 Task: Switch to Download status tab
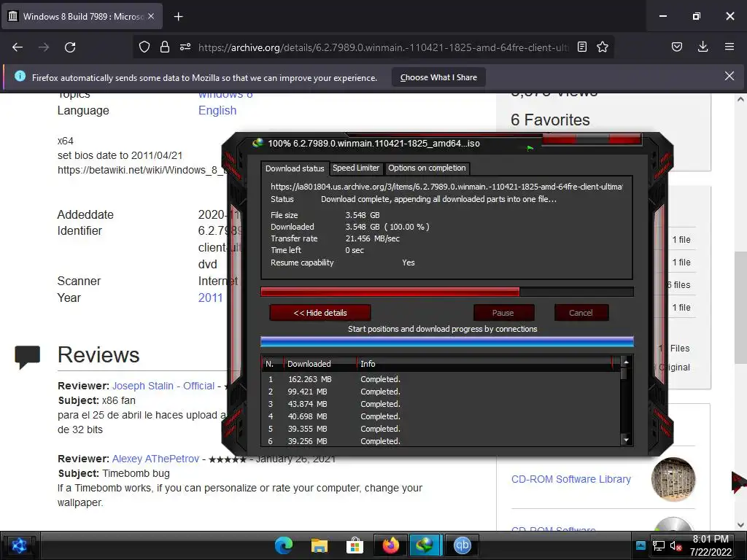(295, 168)
